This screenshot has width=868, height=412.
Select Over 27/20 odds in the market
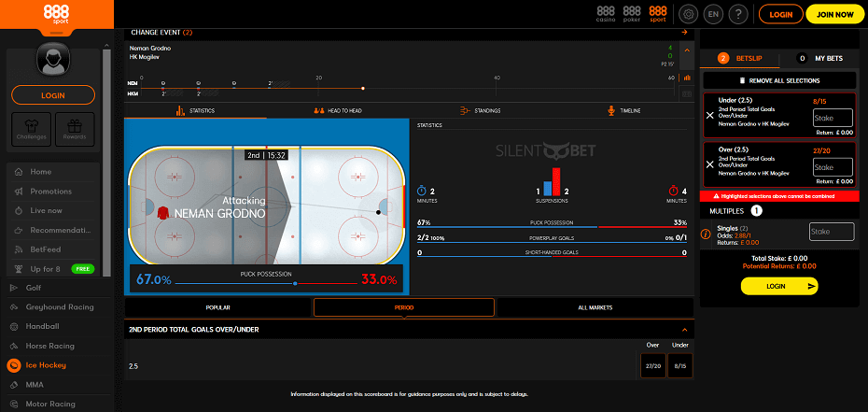tap(653, 365)
